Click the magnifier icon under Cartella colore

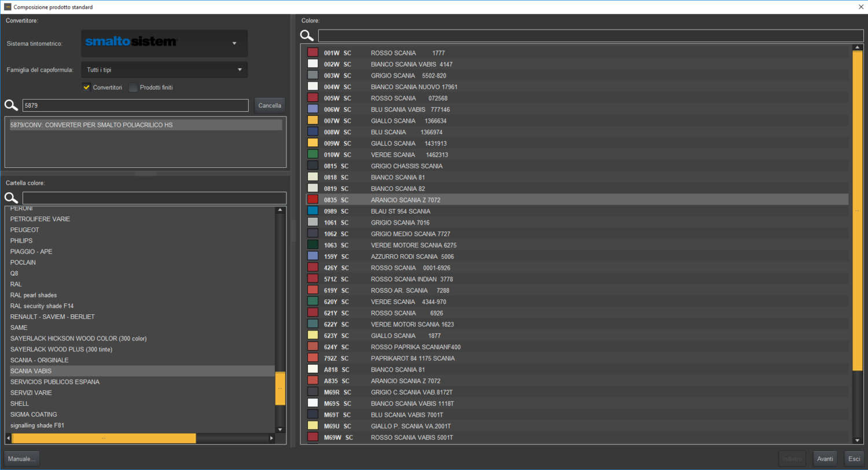pos(12,198)
